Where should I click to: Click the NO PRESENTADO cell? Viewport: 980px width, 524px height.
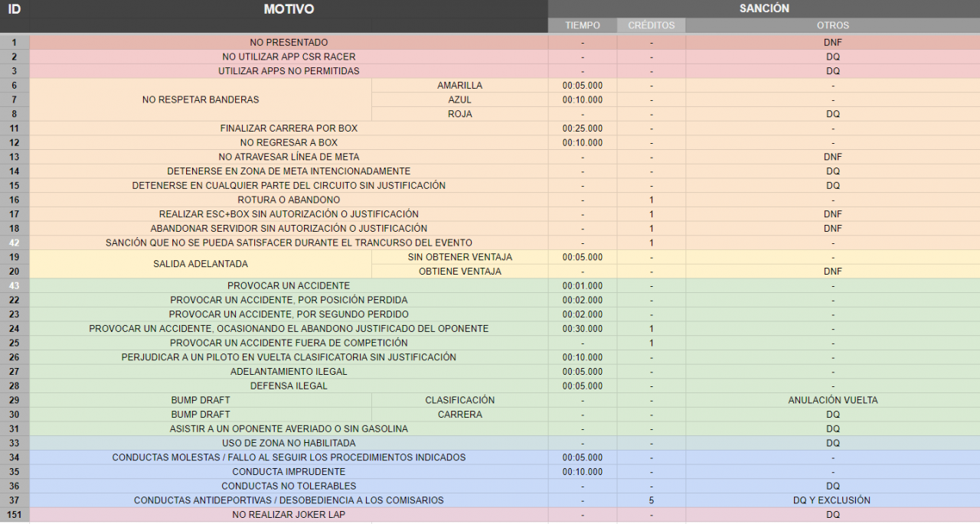tap(289, 43)
